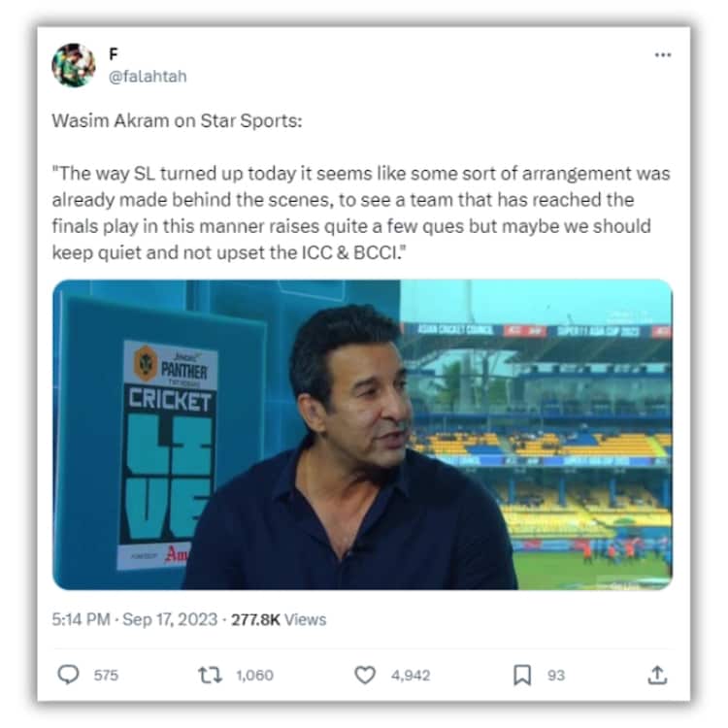Click the 5:14 PM Sep 17, 2023 timestamp

[x=135, y=619]
